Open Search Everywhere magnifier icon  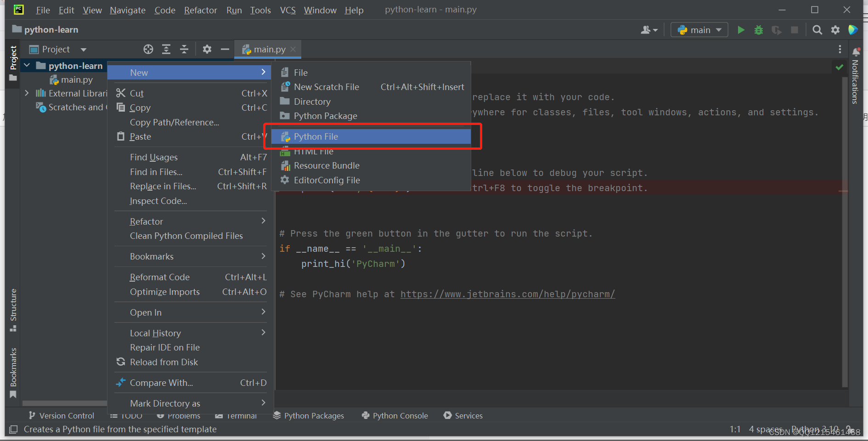click(x=817, y=30)
